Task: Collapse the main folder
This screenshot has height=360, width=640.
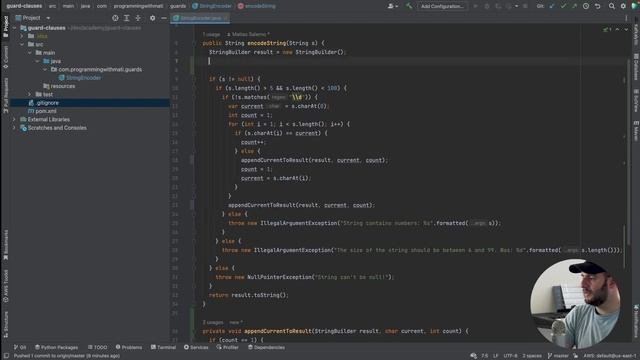Action: pos(30,53)
